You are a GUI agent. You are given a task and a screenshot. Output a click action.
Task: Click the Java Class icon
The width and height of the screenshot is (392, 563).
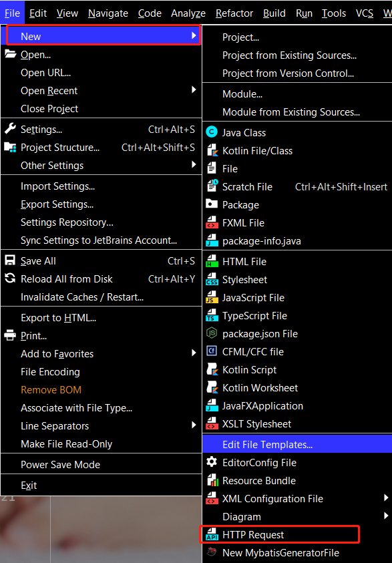[x=212, y=132]
